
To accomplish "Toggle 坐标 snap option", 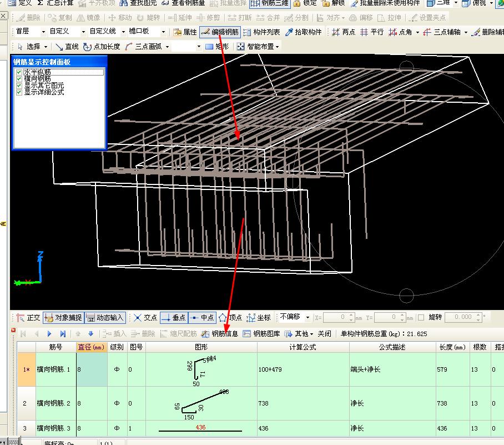I will 259,318.
